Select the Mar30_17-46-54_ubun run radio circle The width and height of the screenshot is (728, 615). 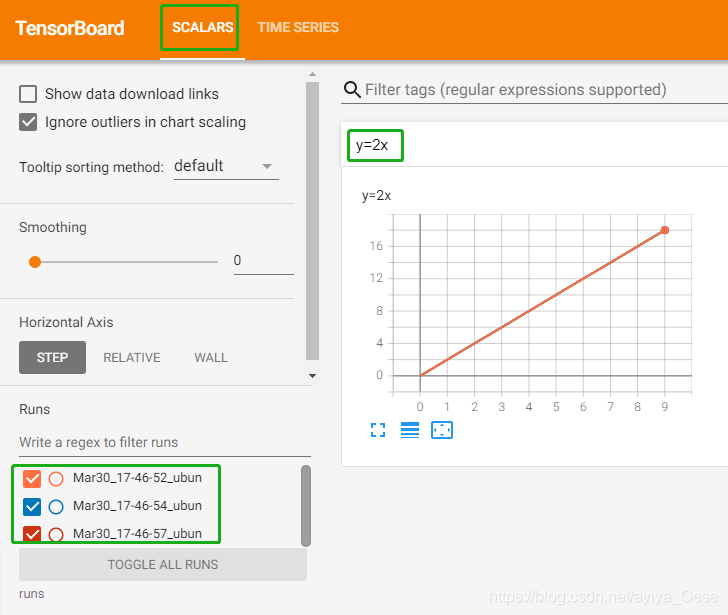(x=56, y=507)
